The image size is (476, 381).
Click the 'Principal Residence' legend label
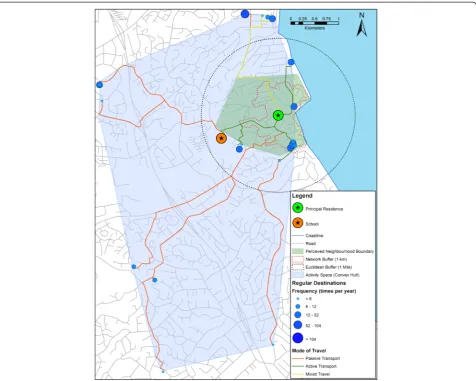(x=324, y=209)
